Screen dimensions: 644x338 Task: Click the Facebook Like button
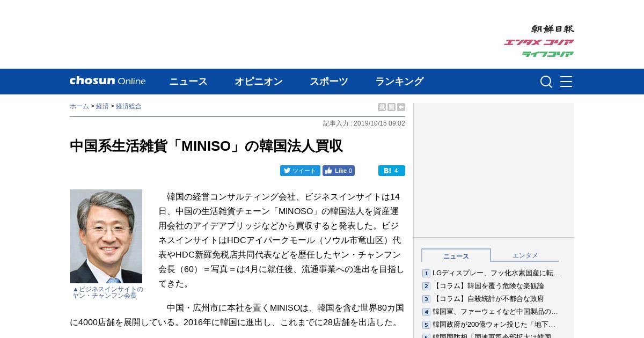pos(339,171)
